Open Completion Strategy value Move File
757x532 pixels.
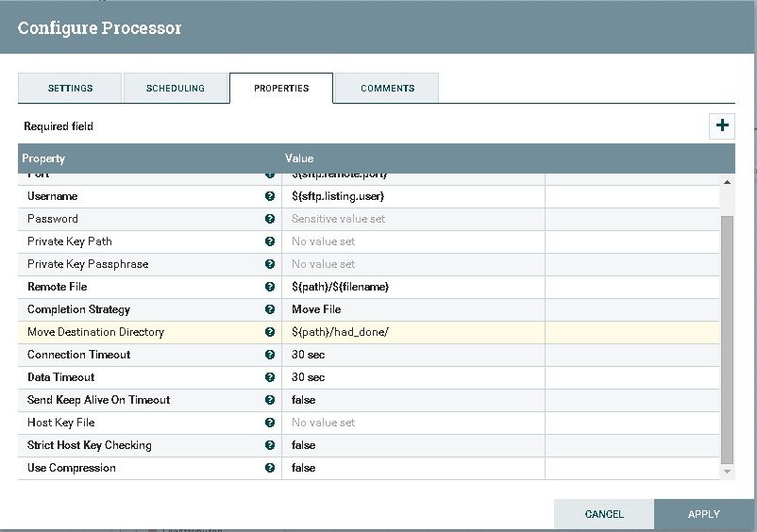point(412,309)
